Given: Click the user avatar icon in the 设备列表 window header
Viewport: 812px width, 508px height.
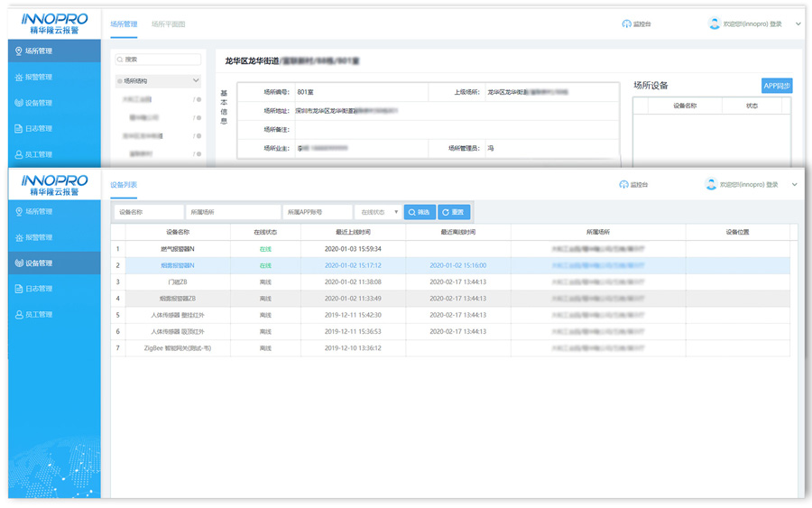Looking at the screenshot, I should 713,184.
